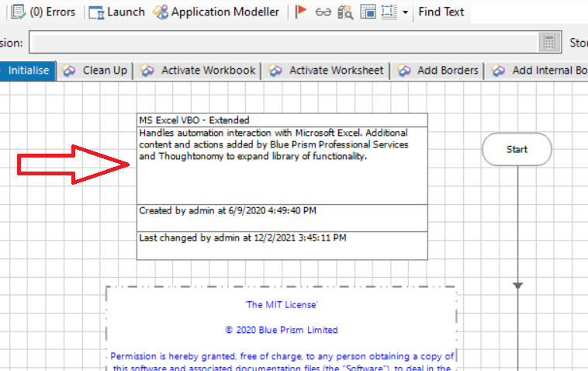The image size is (588, 371).
Task: Open the dropdown arrow beside zoom icon
Action: click(x=405, y=12)
